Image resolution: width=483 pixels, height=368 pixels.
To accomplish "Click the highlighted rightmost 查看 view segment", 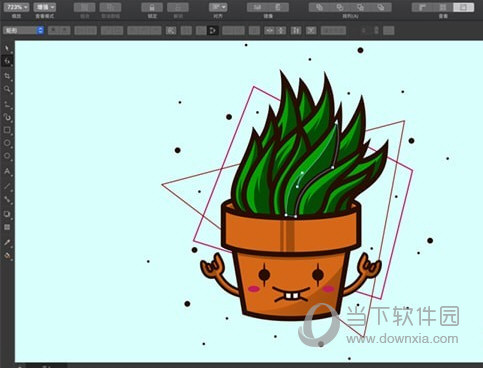I will (463, 7).
